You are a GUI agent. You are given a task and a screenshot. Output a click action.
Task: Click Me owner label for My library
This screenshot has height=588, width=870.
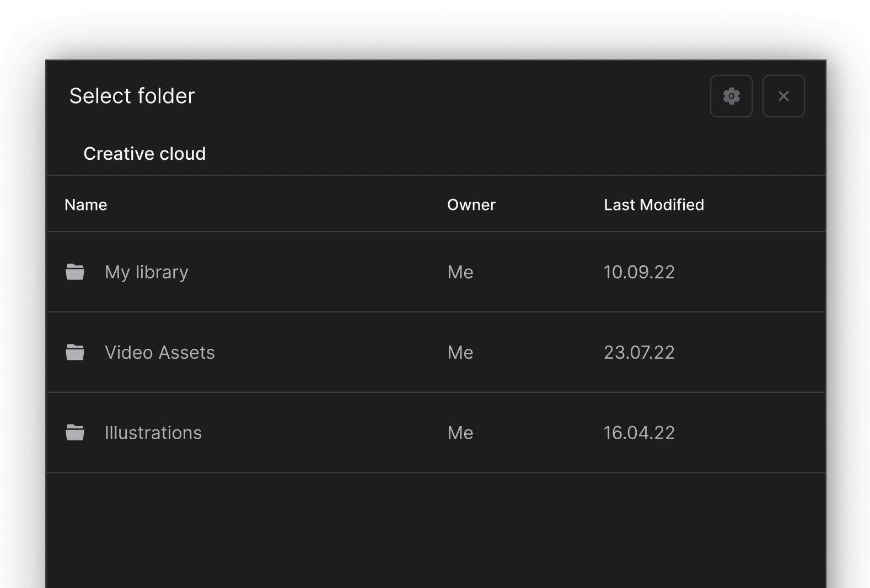pyautogui.click(x=460, y=272)
